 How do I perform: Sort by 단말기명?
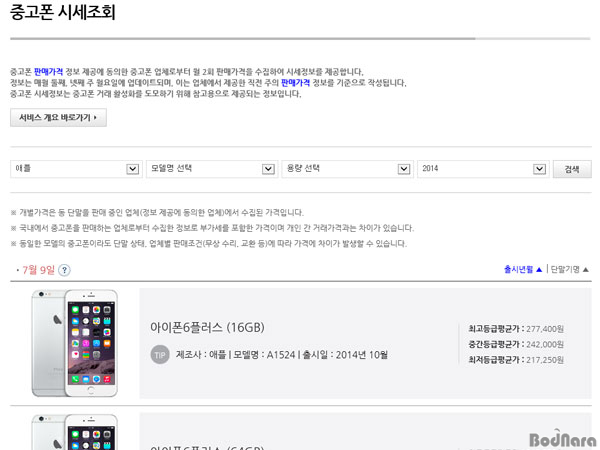(569, 269)
